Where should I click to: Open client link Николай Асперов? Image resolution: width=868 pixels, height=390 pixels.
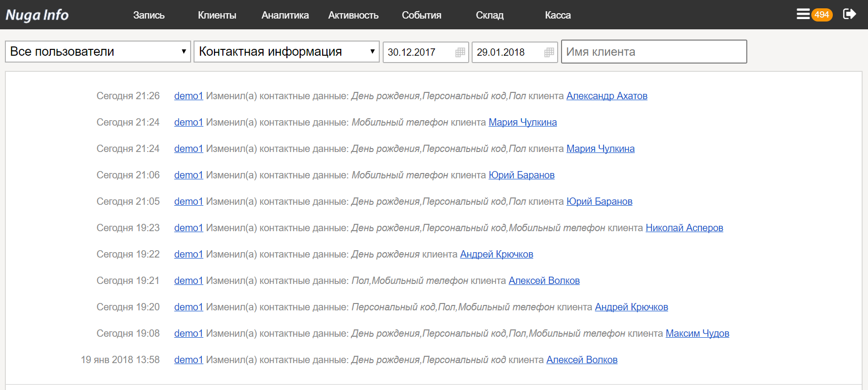point(684,228)
